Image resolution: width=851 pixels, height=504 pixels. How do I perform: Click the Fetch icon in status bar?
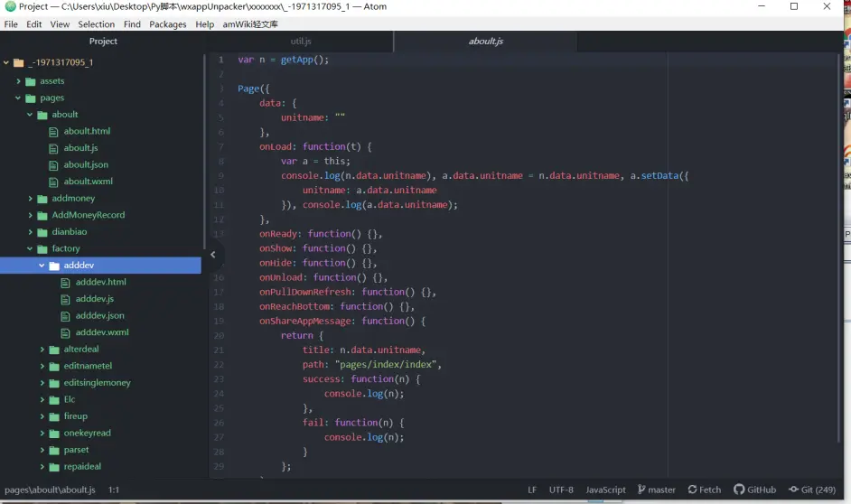click(692, 490)
